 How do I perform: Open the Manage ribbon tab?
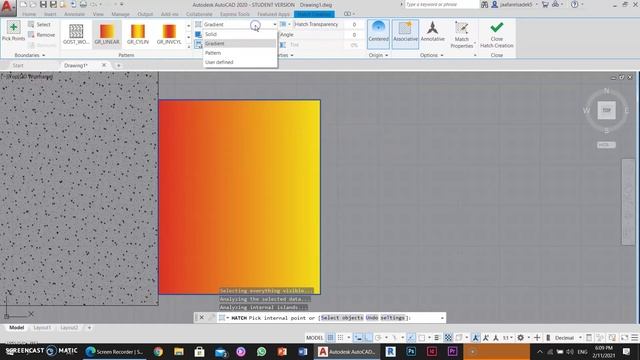[120, 14]
